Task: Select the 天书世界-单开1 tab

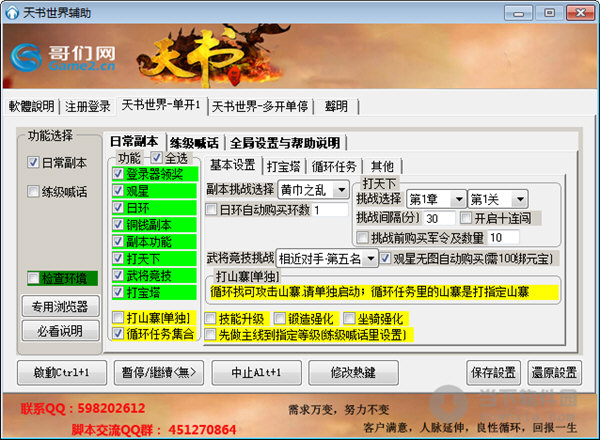Action: tap(161, 105)
